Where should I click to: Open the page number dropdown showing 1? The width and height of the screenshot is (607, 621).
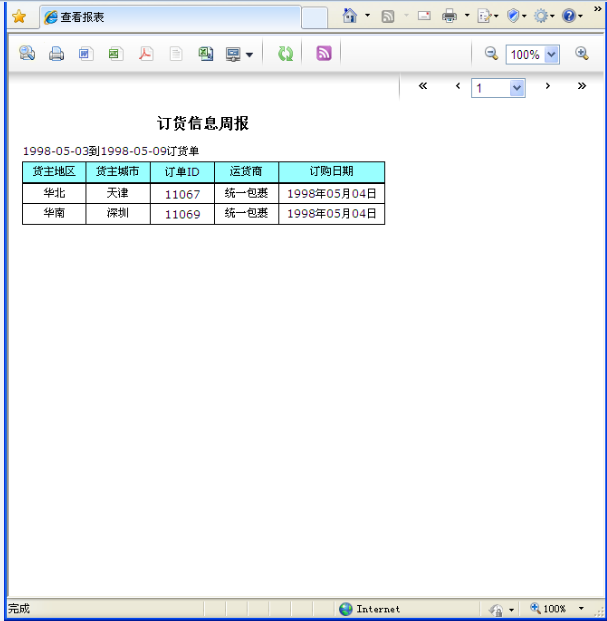pyautogui.click(x=498, y=88)
